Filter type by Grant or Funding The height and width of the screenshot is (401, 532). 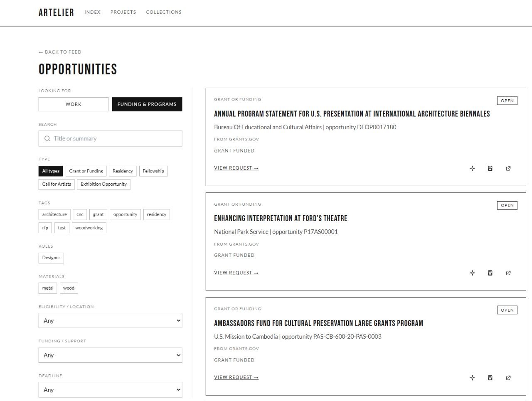pyautogui.click(x=86, y=171)
